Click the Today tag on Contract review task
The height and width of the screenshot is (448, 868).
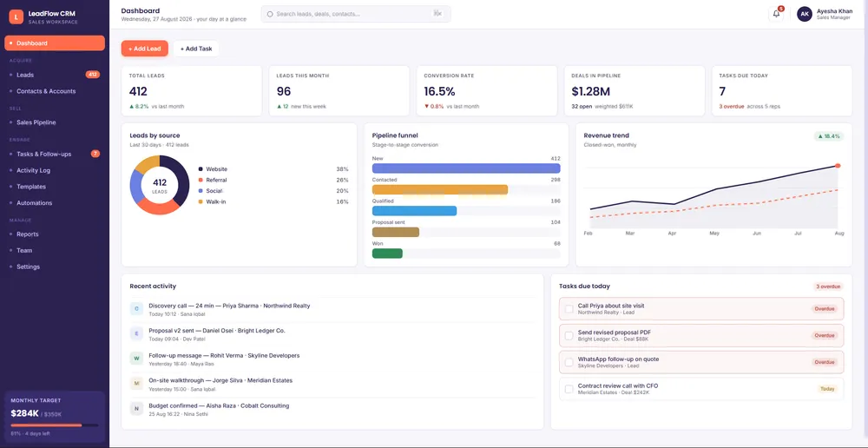827,389
